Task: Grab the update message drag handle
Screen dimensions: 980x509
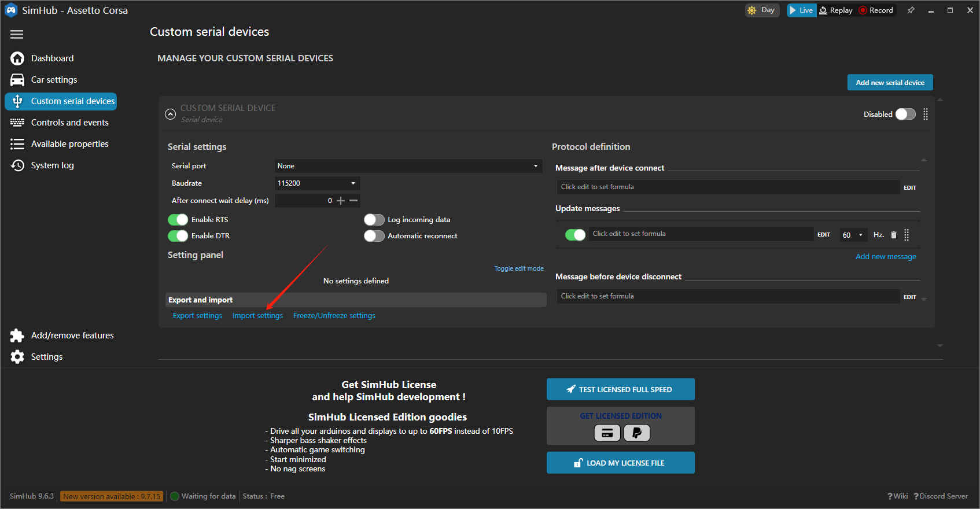Action: click(907, 235)
